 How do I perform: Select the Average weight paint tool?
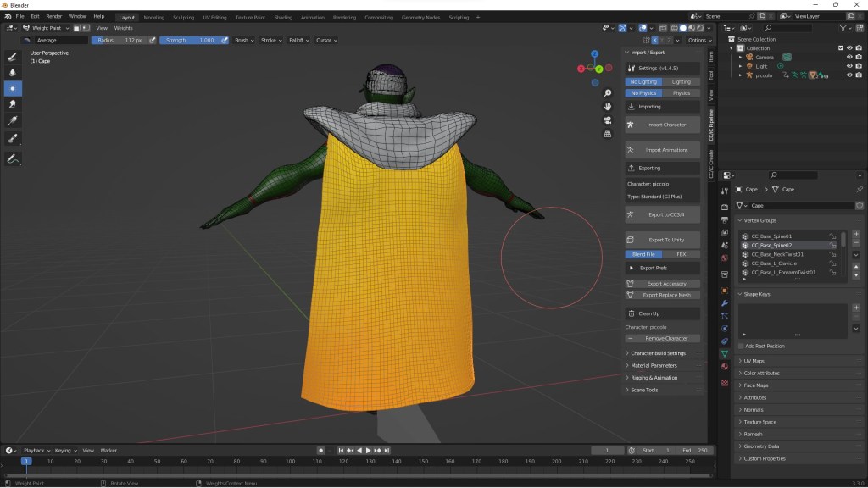click(x=13, y=88)
